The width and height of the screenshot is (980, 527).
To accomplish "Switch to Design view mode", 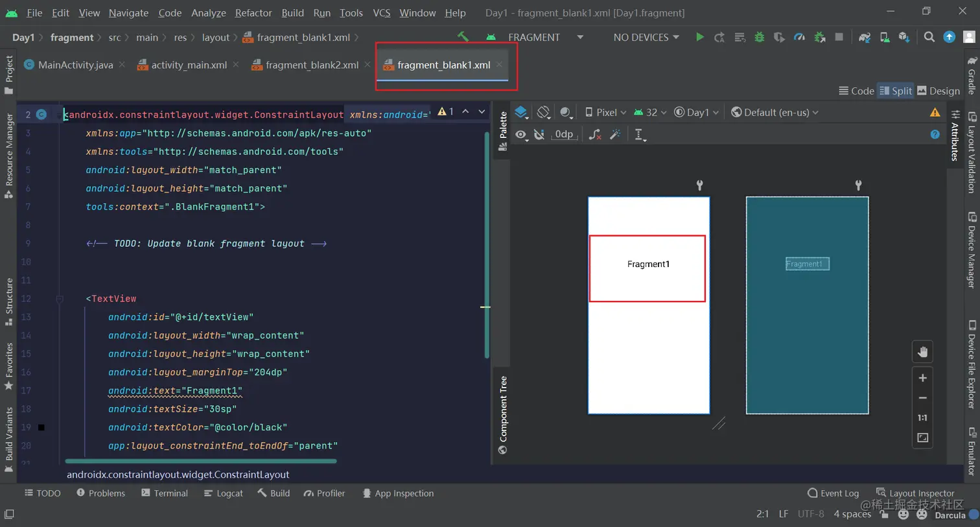I will coord(939,91).
